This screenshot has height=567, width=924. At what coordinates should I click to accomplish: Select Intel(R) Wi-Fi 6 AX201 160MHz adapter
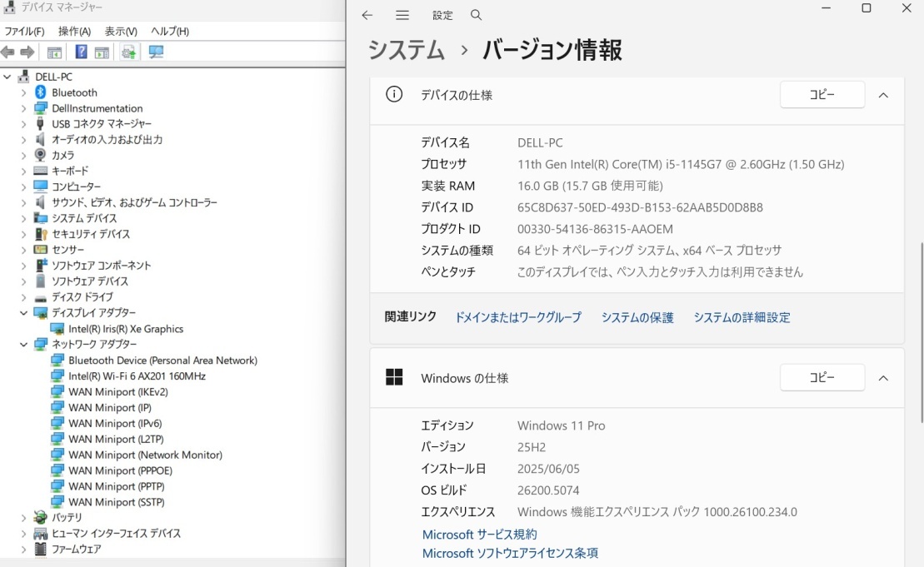click(137, 376)
